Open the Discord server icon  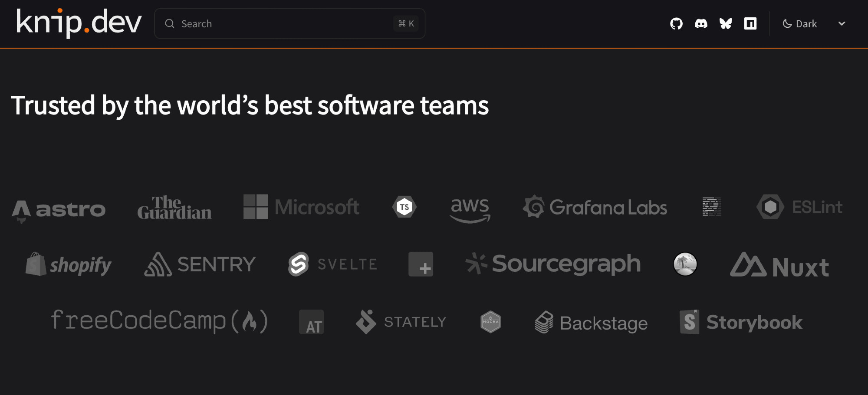(x=701, y=23)
